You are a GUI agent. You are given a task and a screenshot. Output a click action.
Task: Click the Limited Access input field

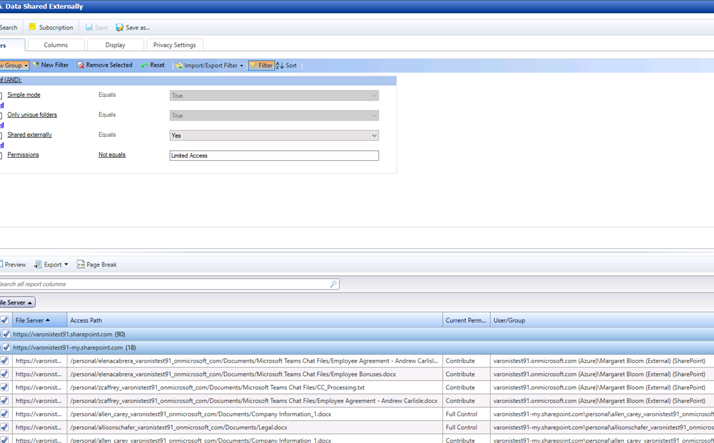(x=274, y=156)
